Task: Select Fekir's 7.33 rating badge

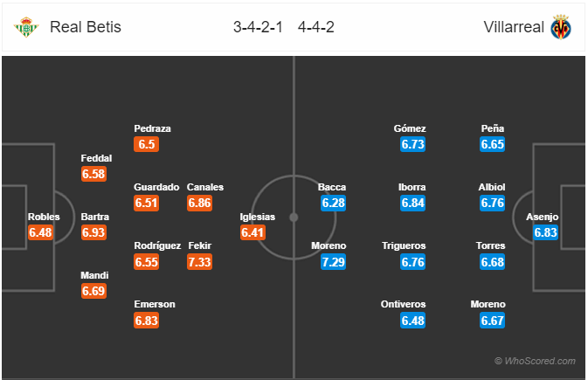Action: point(199,262)
